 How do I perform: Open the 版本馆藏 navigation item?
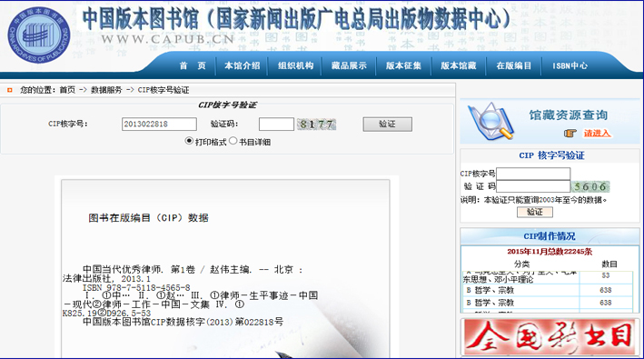[459, 65]
